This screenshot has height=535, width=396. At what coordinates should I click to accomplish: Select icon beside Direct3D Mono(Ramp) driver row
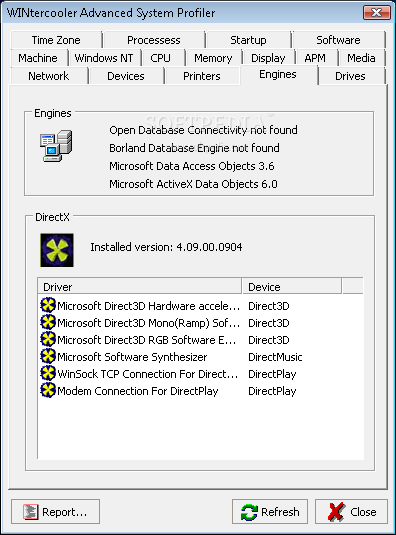click(x=48, y=322)
